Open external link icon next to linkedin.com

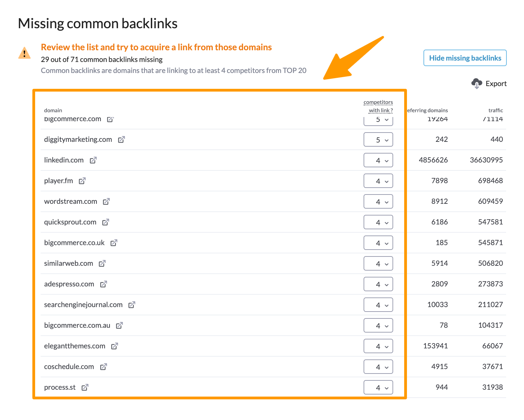tap(93, 160)
